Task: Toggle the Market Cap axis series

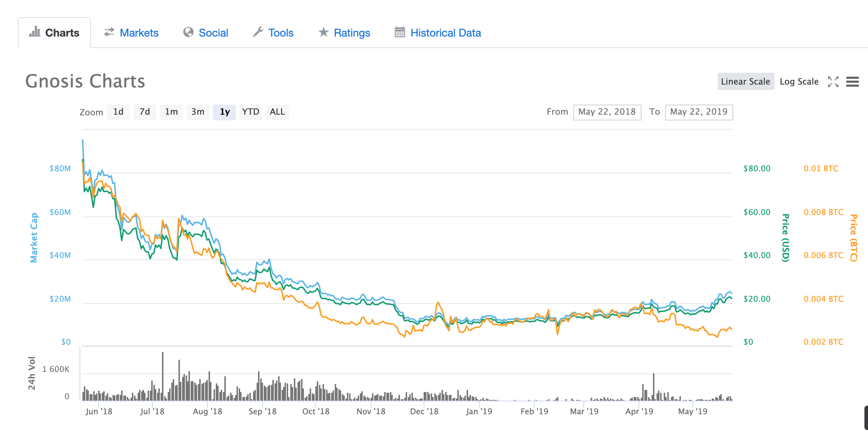Action: point(34,238)
